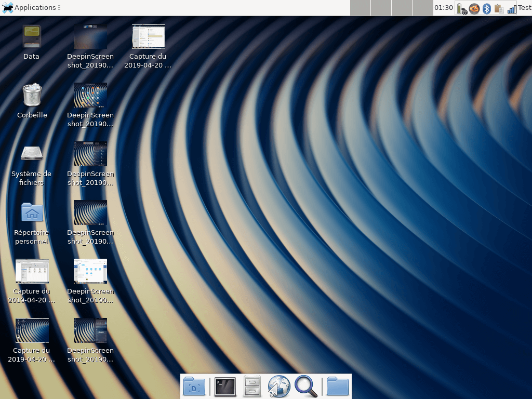The image size is (532, 399).
Task: Click the 01:30 clock
Action: (444, 7)
